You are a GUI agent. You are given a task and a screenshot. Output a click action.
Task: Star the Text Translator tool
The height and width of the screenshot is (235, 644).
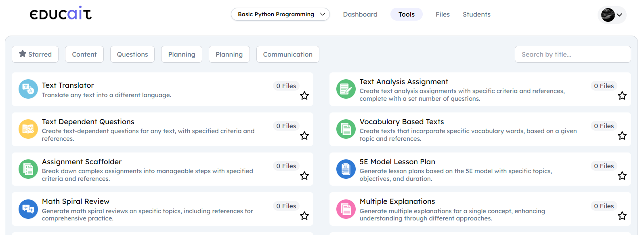304,96
